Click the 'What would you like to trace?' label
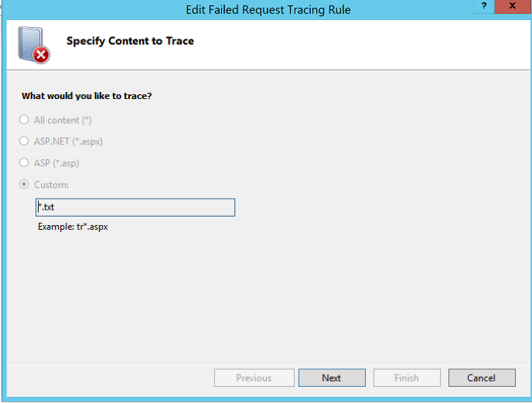The height and width of the screenshot is (403, 532). coord(86,96)
